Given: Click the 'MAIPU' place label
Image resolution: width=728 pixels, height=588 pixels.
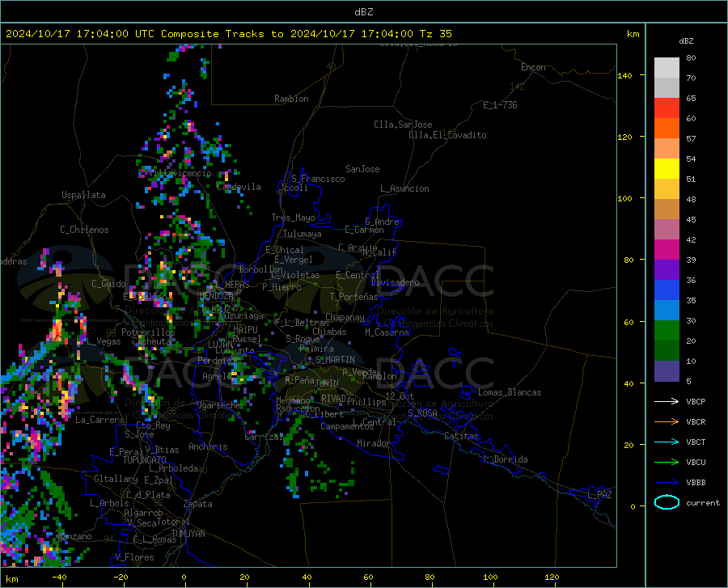Looking at the screenshot, I should [x=245, y=329].
